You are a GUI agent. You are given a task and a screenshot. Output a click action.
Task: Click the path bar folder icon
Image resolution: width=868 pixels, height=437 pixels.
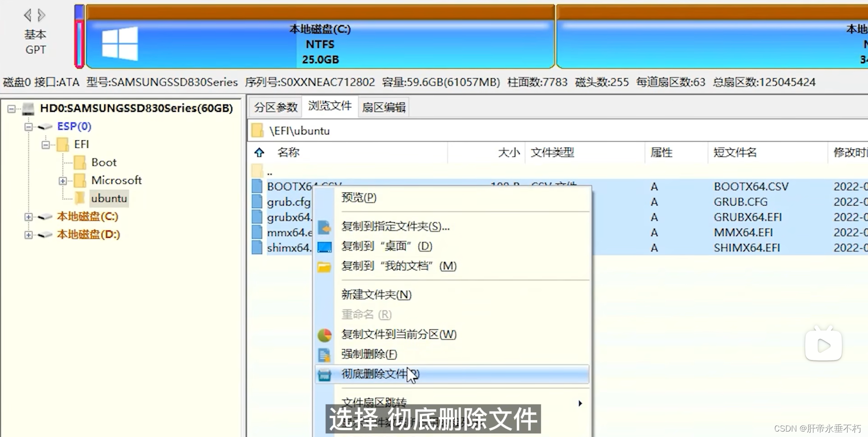(x=257, y=130)
